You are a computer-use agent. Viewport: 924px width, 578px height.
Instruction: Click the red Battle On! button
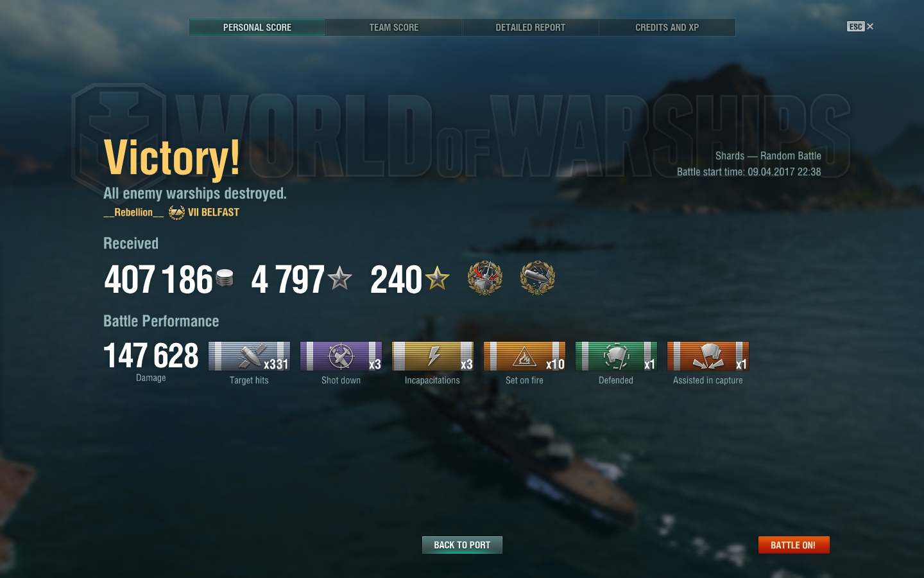click(794, 545)
